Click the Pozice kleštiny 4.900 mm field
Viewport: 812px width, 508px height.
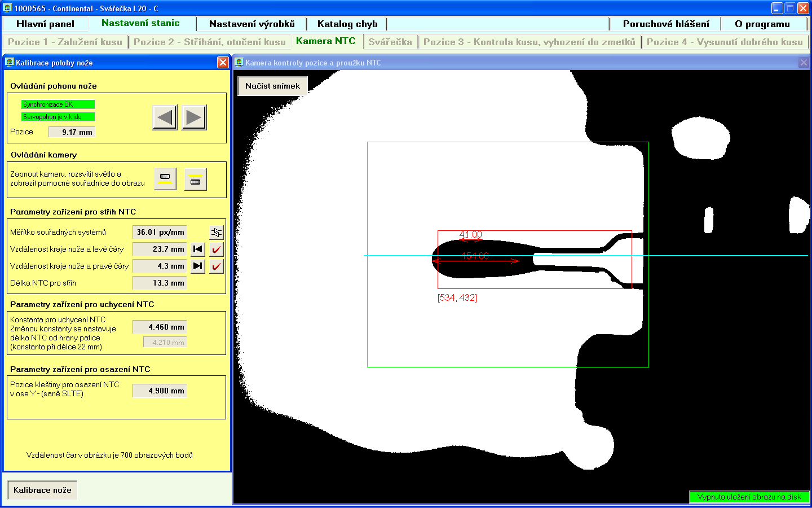click(x=160, y=391)
